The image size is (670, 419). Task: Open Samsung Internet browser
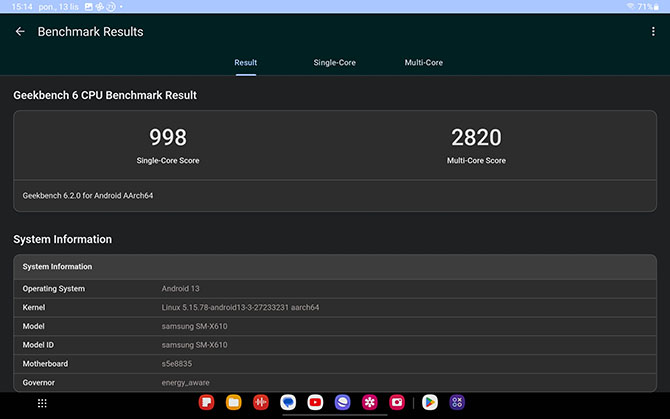pos(342,402)
